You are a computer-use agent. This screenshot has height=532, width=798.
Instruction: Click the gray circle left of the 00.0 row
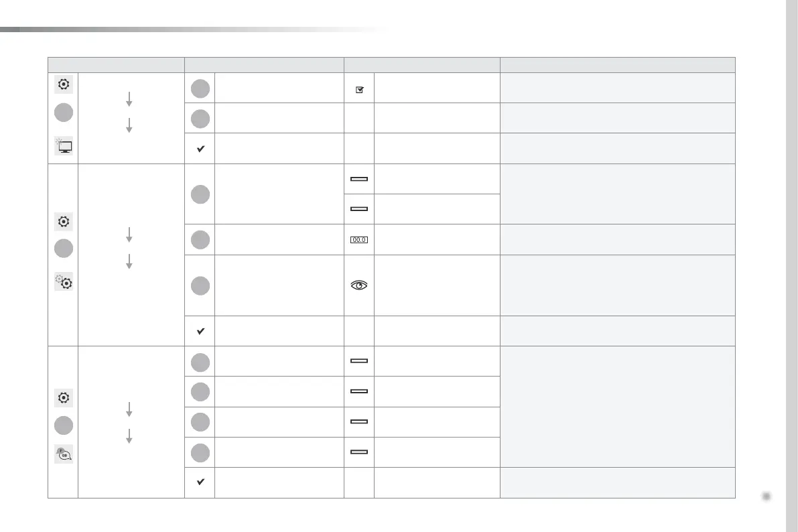pyautogui.click(x=200, y=239)
